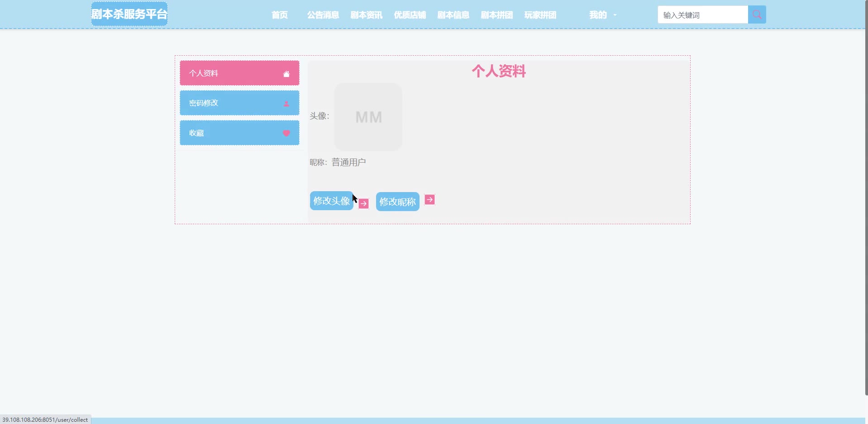Click the 头像 label text
The image size is (868, 424).
click(x=319, y=116)
